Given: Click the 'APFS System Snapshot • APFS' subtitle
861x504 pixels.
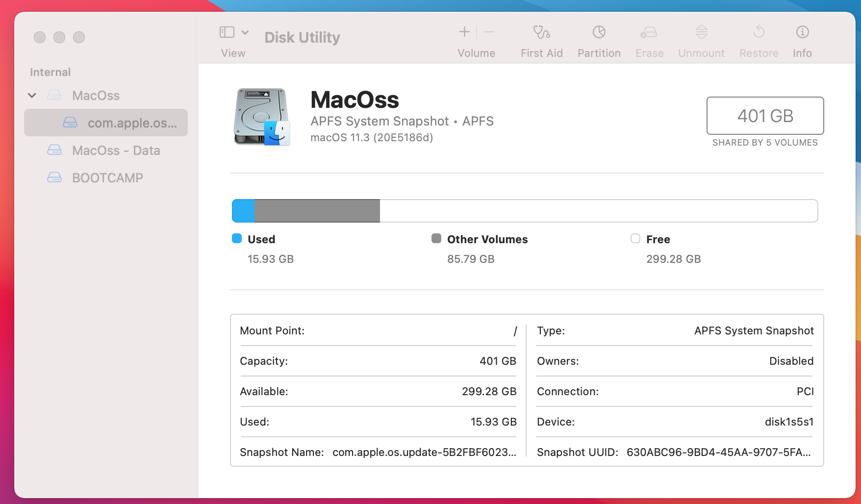Looking at the screenshot, I should 402,121.
